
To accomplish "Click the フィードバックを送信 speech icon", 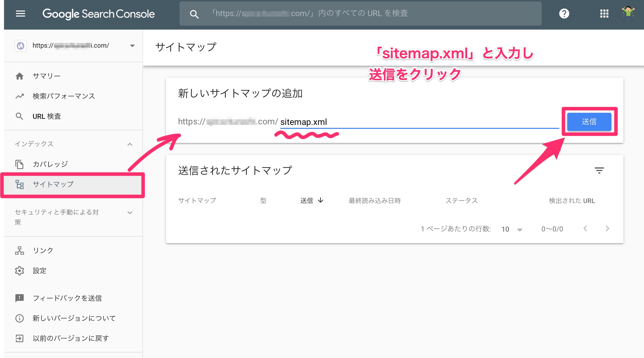I will (x=20, y=298).
